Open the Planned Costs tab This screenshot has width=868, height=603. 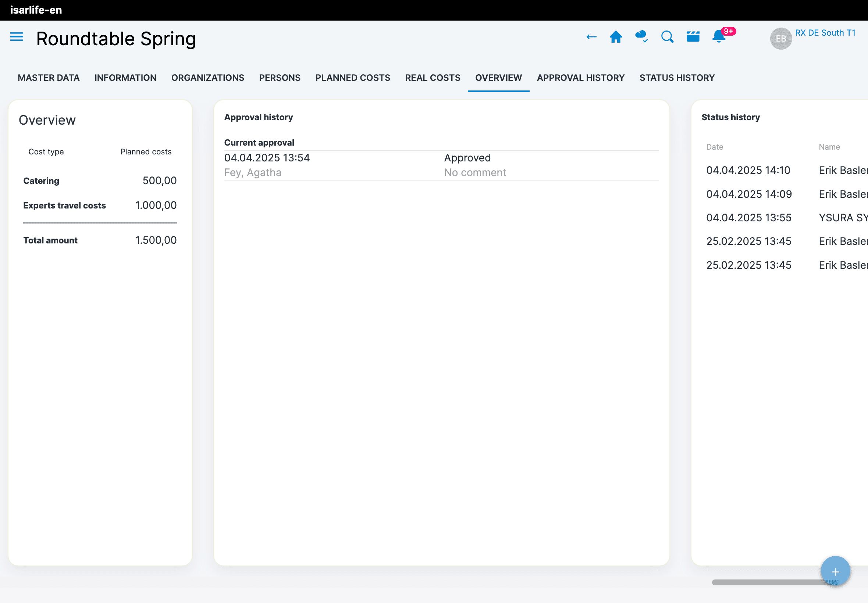353,78
